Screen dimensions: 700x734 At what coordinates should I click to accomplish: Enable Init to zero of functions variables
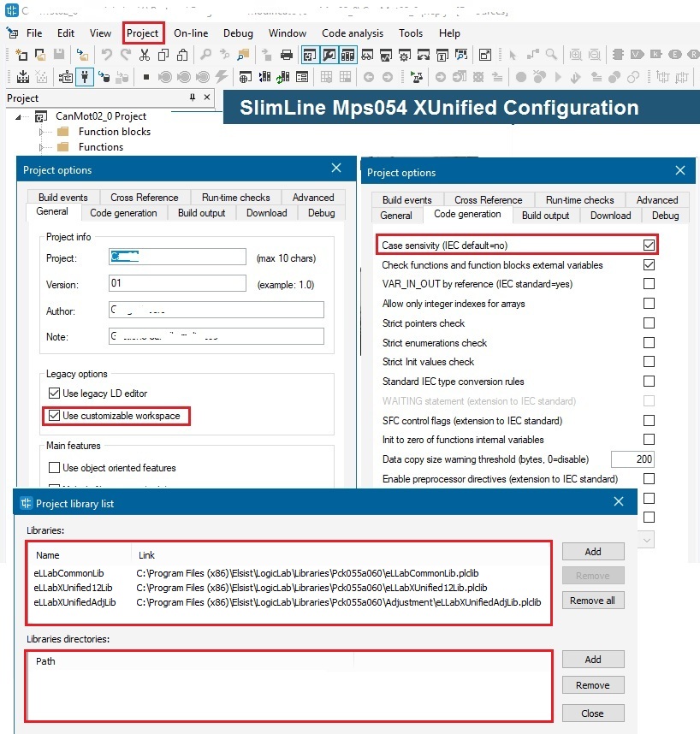(649, 439)
